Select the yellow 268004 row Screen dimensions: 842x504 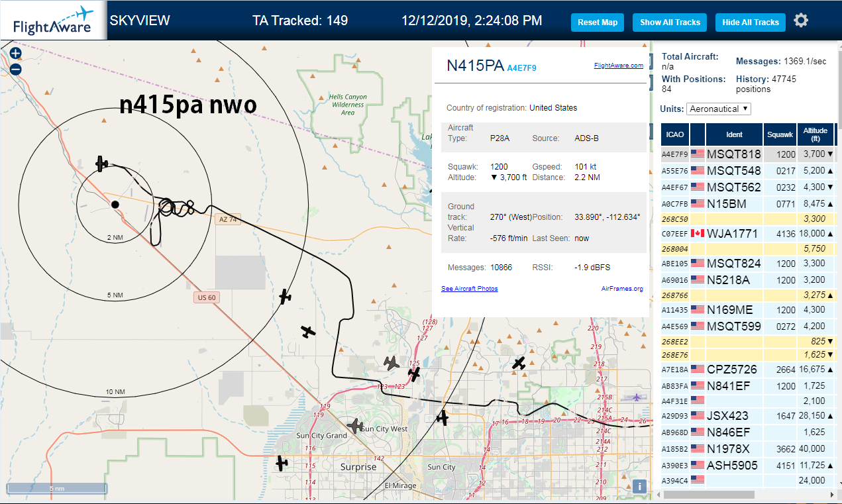(x=748, y=248)
